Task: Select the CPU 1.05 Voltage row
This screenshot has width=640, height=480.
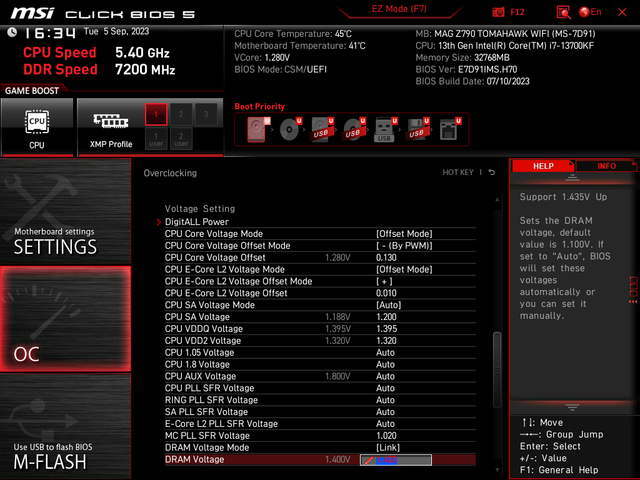Action: pos(320,352)
